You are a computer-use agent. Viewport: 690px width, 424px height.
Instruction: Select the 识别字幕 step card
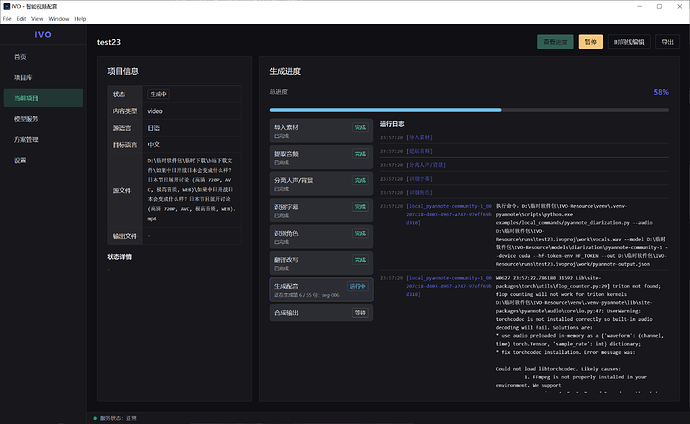[x=321, y=210]
